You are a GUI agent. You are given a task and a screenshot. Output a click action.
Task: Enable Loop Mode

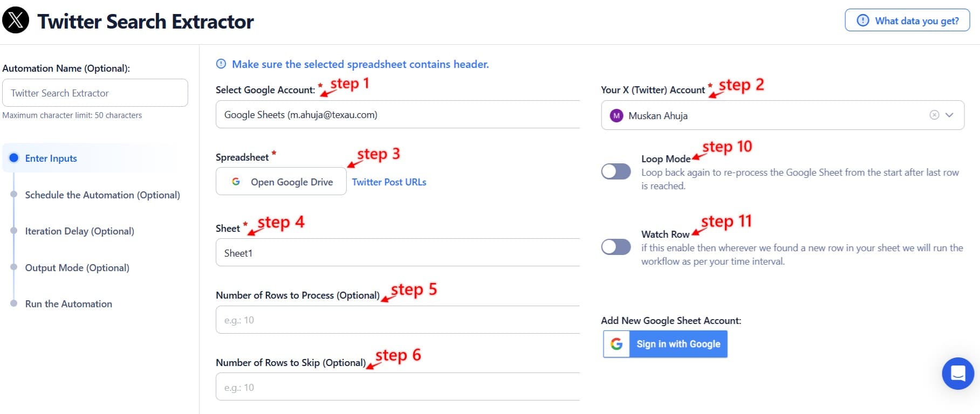(x=616, y=171)
